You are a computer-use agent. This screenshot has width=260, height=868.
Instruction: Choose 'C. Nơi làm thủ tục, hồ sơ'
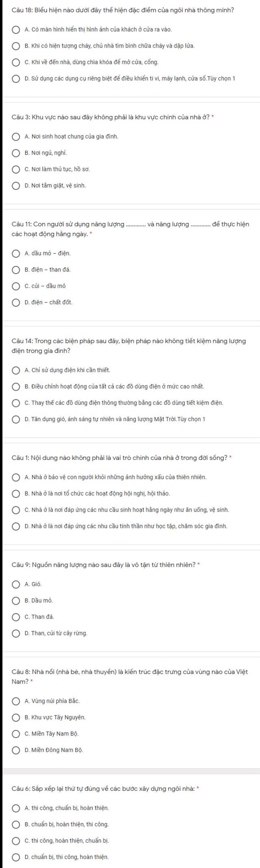click(16, 169)
